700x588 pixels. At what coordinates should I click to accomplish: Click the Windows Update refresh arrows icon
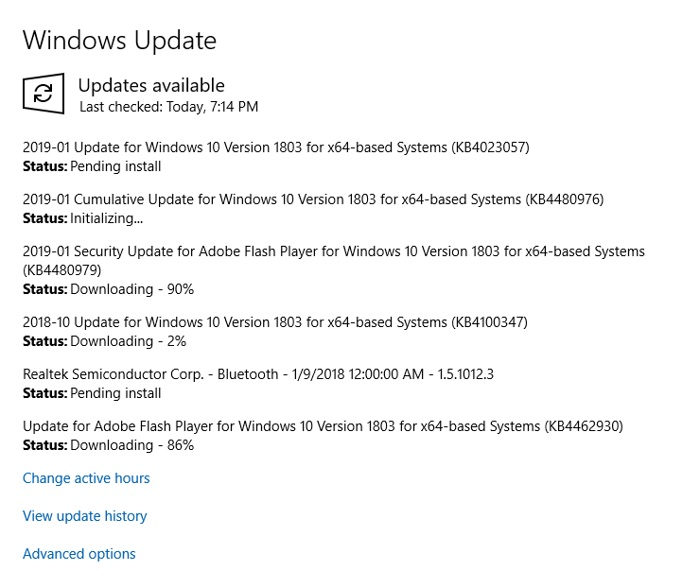pyautogui.click(x=44, y=93)
